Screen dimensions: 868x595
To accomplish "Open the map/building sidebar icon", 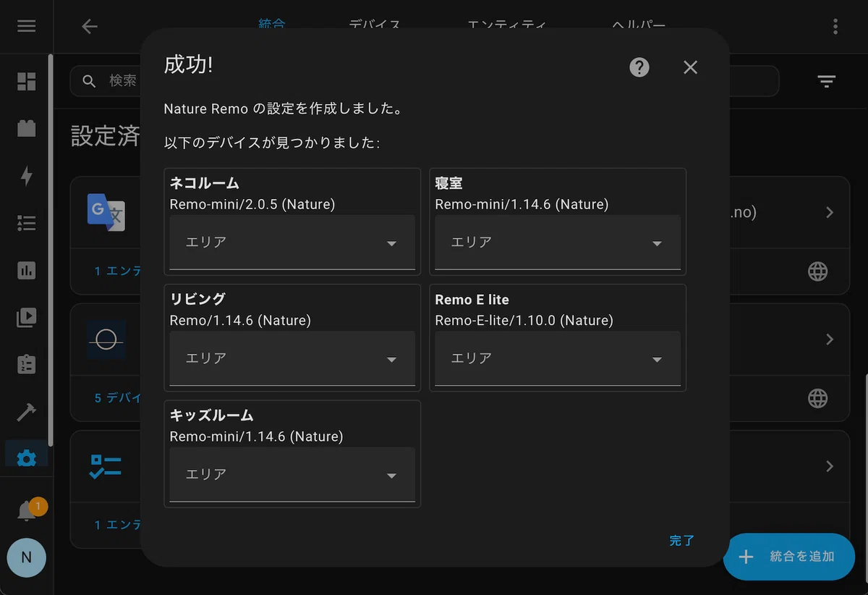I will [x=27, y=129].
